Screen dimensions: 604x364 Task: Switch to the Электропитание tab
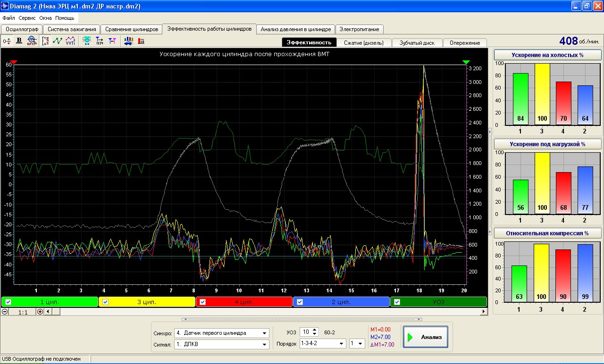tap(359, 29)
